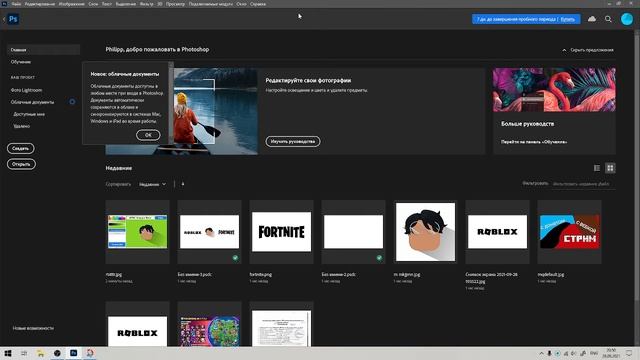This screenshot has width=640, height=360.
Task: Click Photoshop icon on taskbar
Action: click(x=73, y=353)
